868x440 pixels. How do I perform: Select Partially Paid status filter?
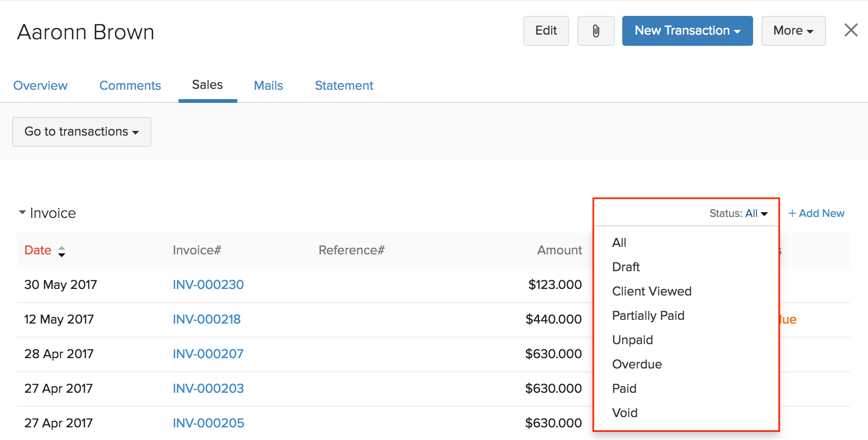click(648, 316)
